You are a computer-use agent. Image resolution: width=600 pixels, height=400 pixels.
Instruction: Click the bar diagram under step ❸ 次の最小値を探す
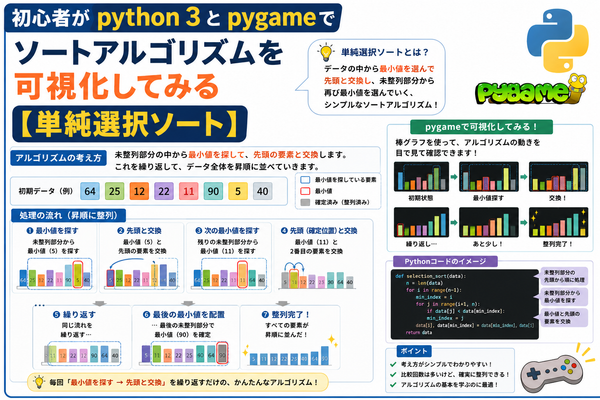pyautogui.click(x=229, y=274)
